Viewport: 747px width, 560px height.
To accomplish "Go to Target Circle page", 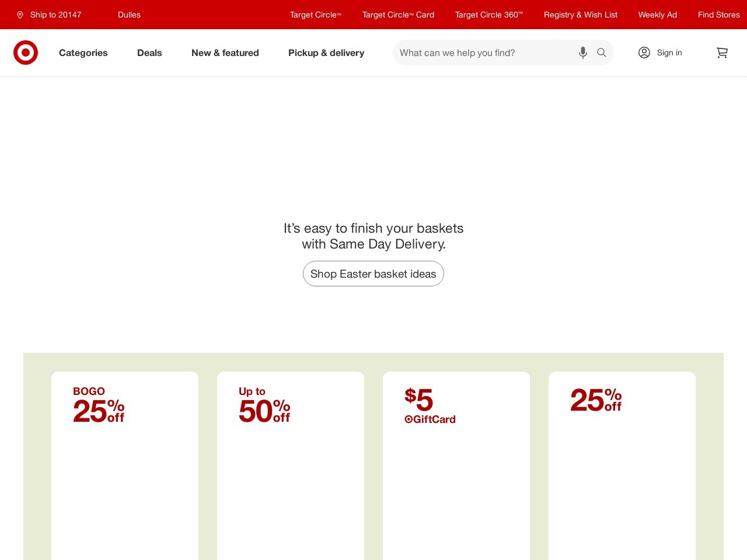I will [316, 15].
